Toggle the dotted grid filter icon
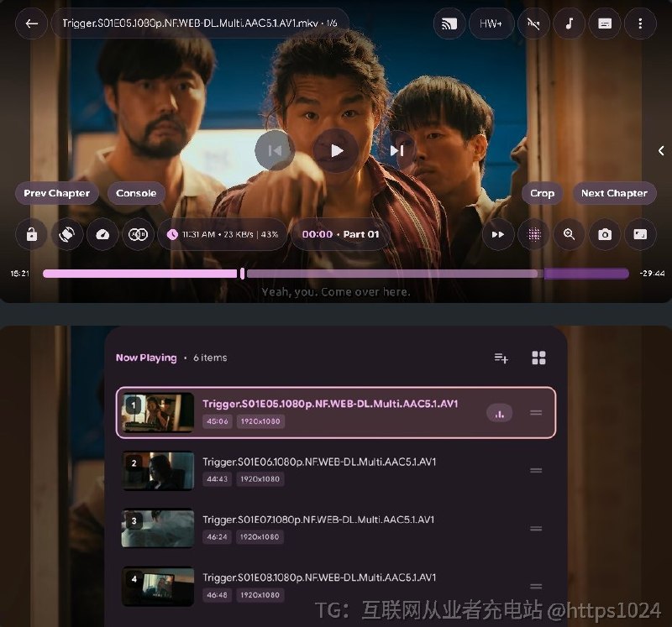The height and width of the screenshot is (627, 672). 533,234
